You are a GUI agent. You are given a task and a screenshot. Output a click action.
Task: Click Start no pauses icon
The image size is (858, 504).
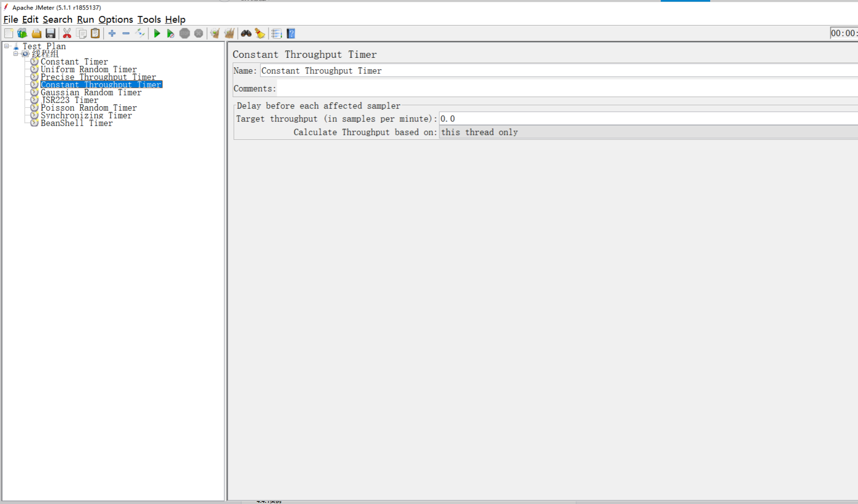(170, 33)
